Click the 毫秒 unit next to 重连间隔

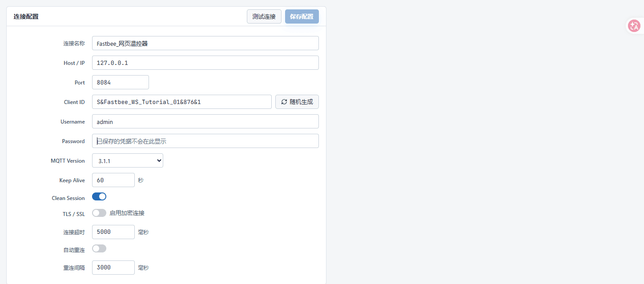pos(143,268)
